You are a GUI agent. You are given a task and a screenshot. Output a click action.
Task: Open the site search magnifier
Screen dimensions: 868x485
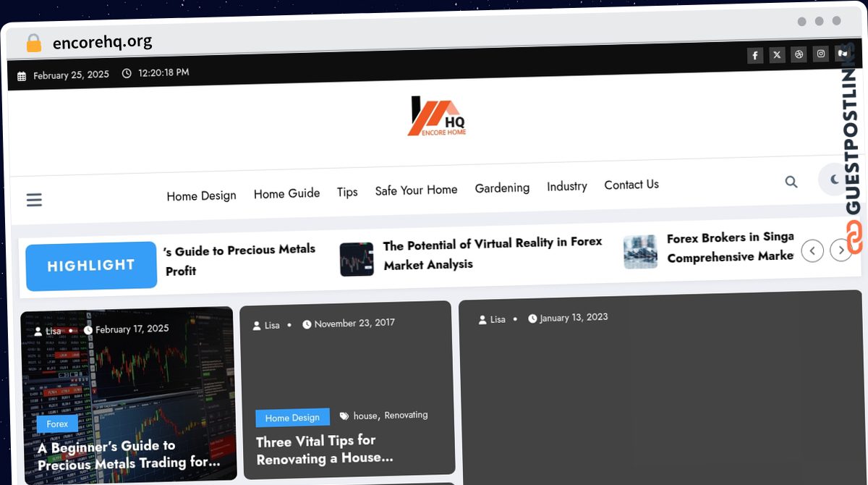click(x=791, y=182)
